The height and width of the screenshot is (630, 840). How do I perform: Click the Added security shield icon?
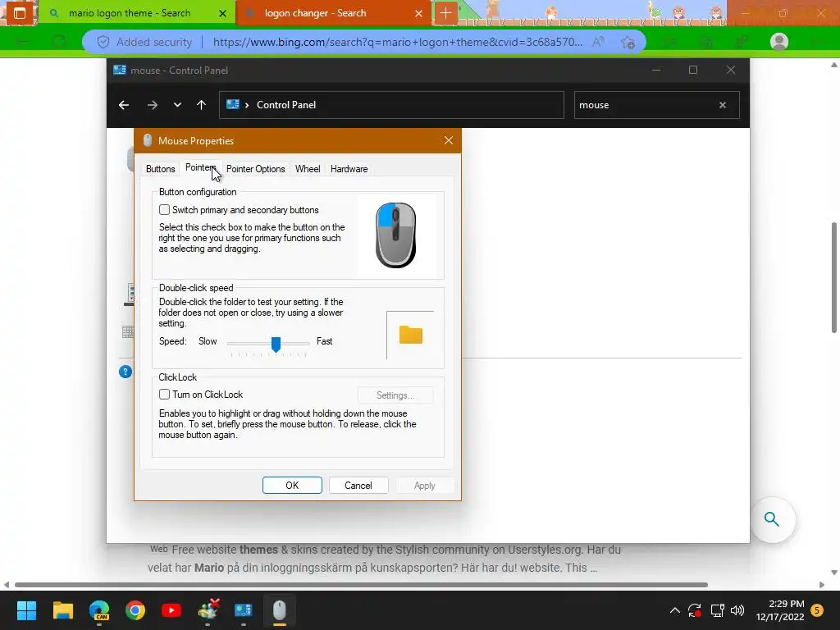click(103, 42)
